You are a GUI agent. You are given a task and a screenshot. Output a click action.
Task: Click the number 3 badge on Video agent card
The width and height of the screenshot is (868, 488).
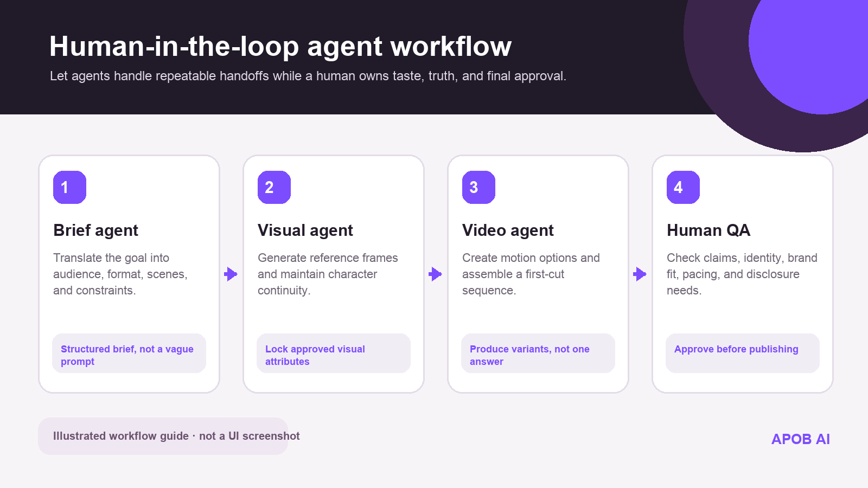point(478,187)
